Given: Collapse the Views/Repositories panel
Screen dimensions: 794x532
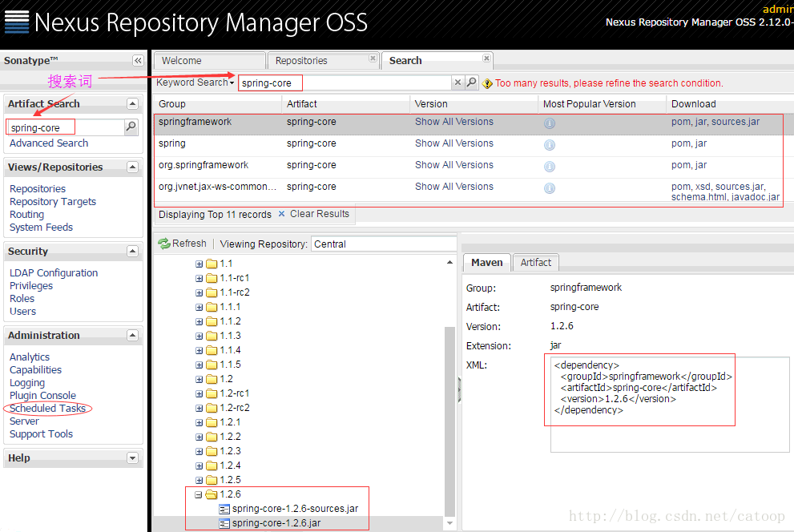Looking at the screenshot, I should pos(132,167).
